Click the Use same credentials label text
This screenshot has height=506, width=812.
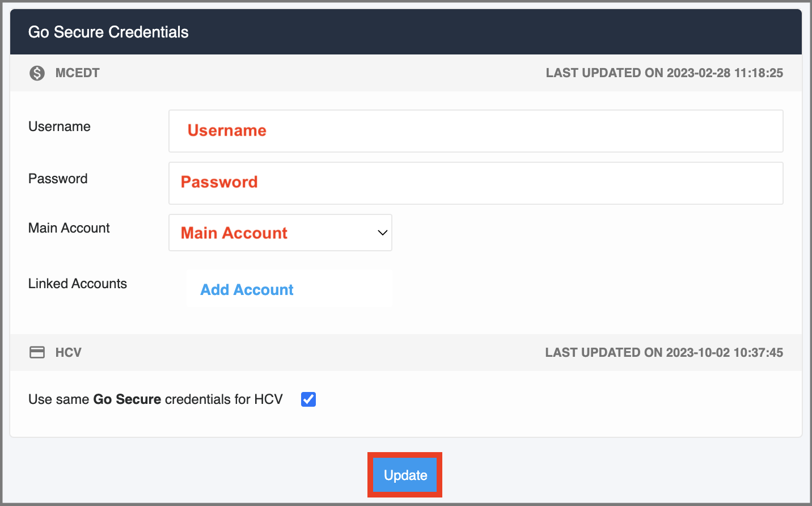(155, 399)
